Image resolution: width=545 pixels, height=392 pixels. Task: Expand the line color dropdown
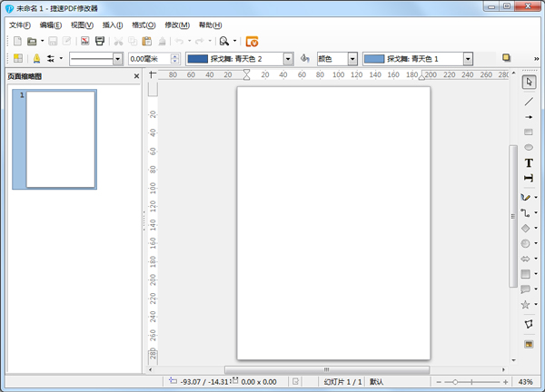tap(288, 59)
